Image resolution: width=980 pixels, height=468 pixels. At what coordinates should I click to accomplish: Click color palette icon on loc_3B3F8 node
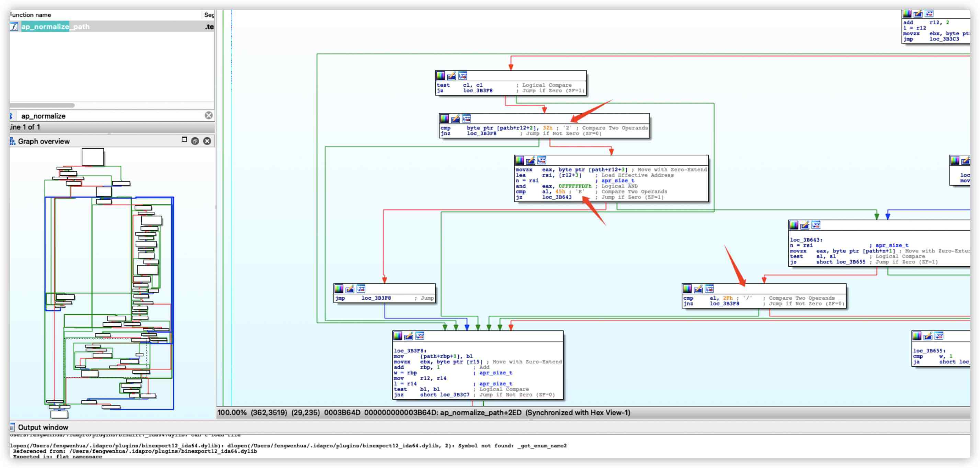coord(398,336)
